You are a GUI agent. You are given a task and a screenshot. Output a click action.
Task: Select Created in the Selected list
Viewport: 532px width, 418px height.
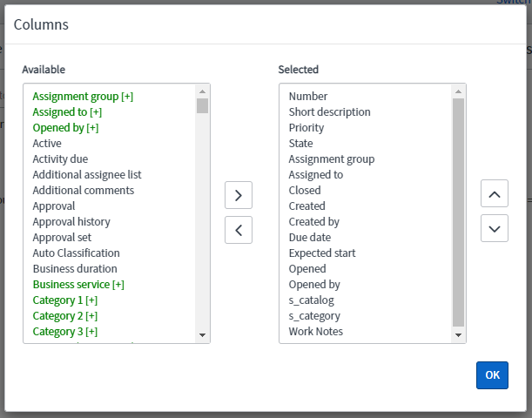click(x=306, y=206)
